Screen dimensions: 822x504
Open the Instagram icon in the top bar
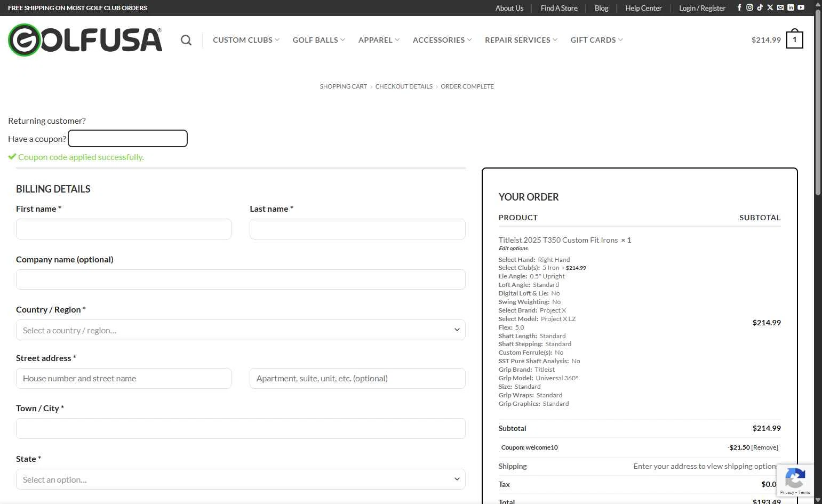coord(749,7)
